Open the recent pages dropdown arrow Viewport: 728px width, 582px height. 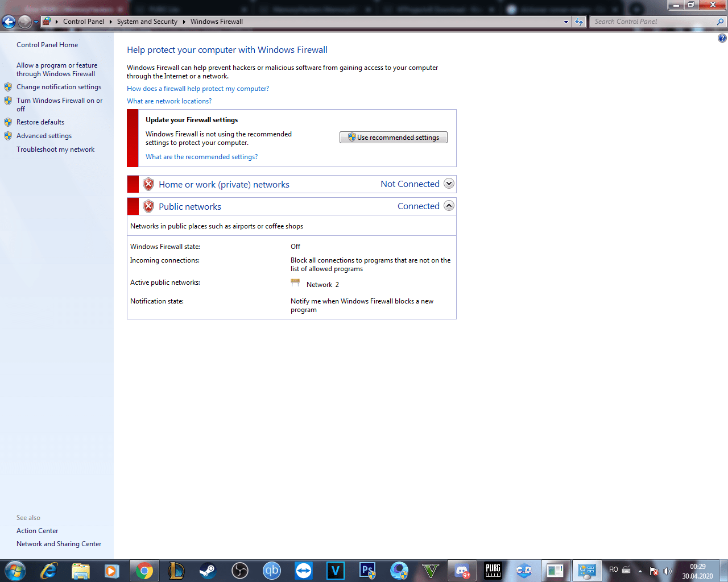(36, 22)
